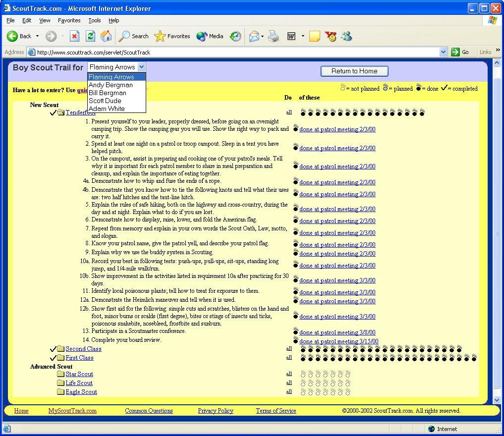This screenshot has width=504, height=436.
Task: Click the Return to Home button
Action: [x=354, y=71]
